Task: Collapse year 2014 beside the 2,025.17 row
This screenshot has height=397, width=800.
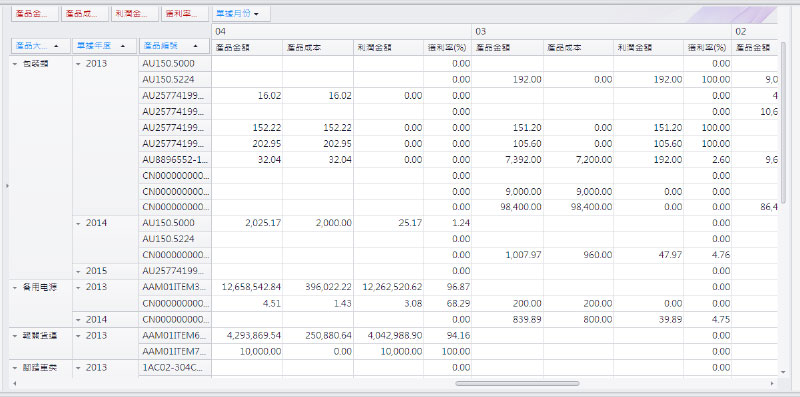Action: [78, 224]
